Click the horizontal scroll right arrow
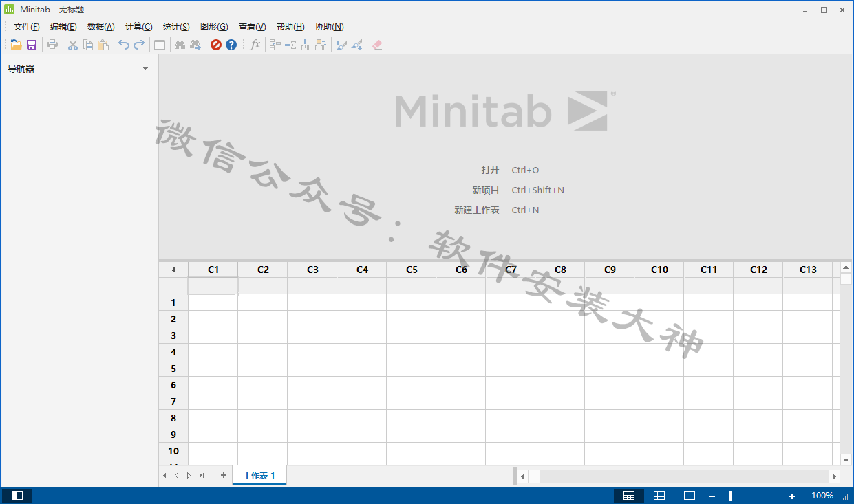The image size is (854, 504). pos(834,476)
